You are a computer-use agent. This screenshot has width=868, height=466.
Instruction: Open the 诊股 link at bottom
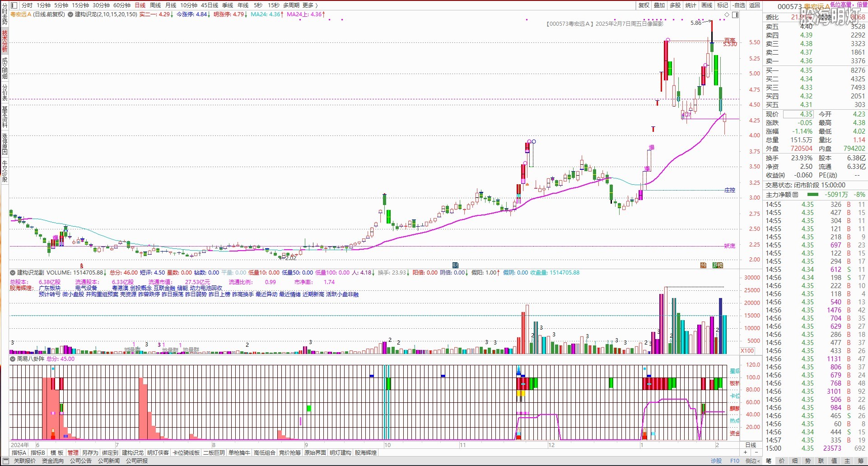click(x=716, y=461)
